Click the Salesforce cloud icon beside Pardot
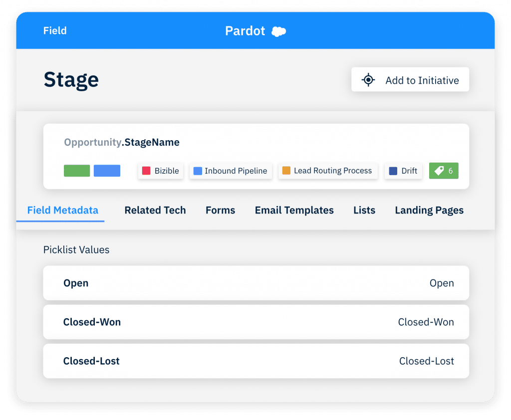Viewport: 511px width, 420px height. (x=278, y=31)
